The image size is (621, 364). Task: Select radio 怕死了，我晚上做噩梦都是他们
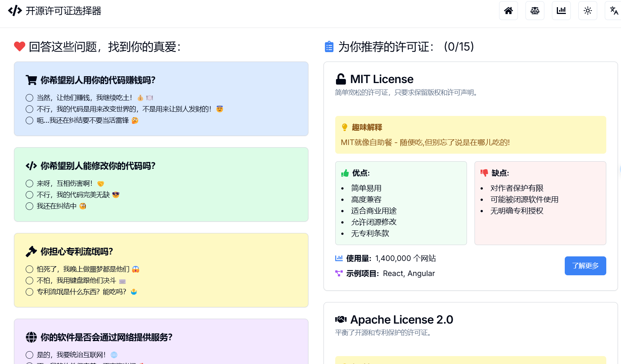coord(29,269)
